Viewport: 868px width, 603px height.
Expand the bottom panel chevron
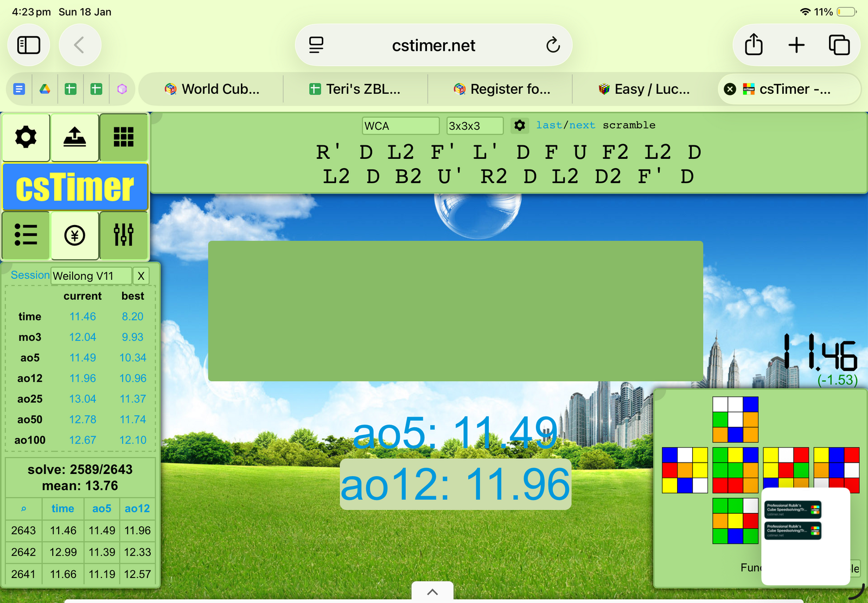432,592
